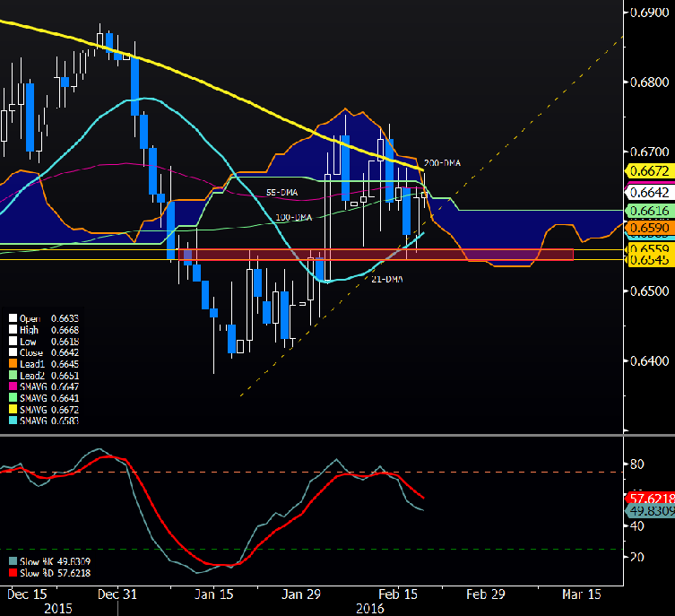The height and width of the screenshot is (616, 675).
Task: Click the yellow swatch beside SMAVG 0.6672
Action: pyautogui.click(x=13, y=410)
